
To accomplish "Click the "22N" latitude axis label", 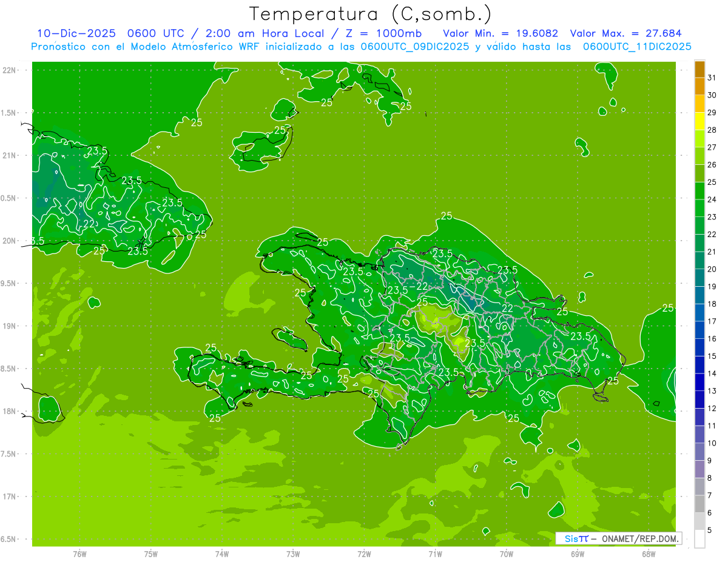I will (9, 70).
